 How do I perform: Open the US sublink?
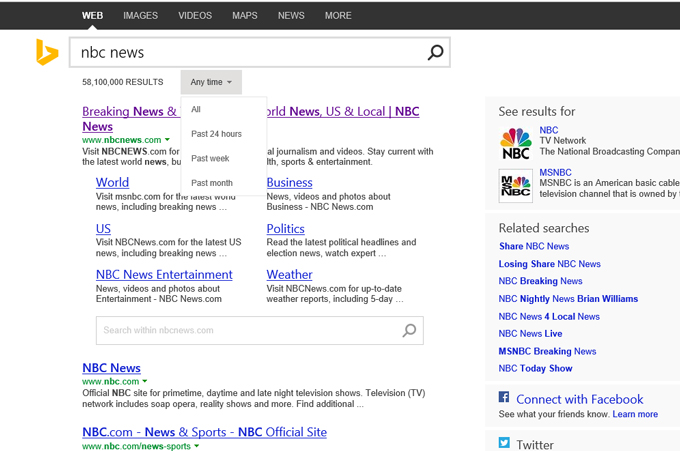coord(103,229)
